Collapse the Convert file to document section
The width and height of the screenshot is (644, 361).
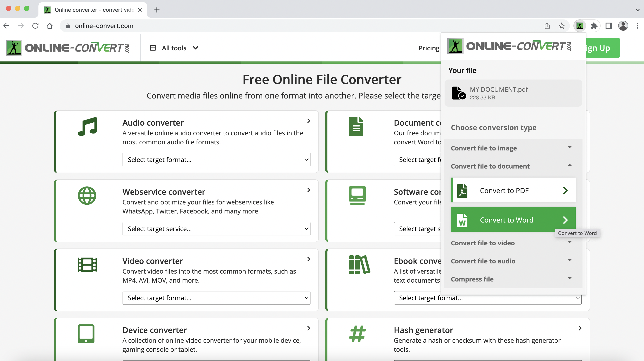(x=570, y=166)
